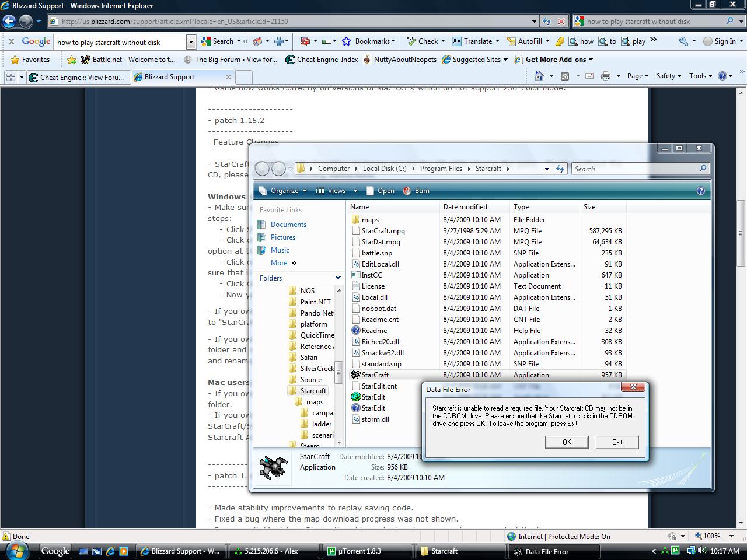Open The Big Forum favorite link
The height and width of the screenshot is (560, 747).
[231, 60]
